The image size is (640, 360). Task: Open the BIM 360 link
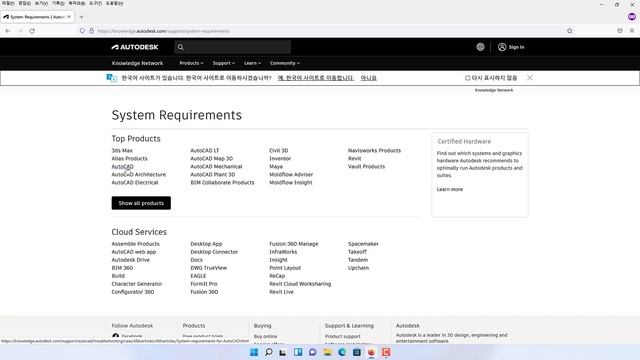pos(122,268)
